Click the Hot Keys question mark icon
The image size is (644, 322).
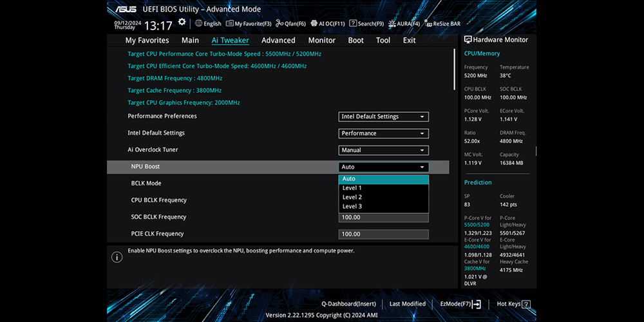point(526,305)
